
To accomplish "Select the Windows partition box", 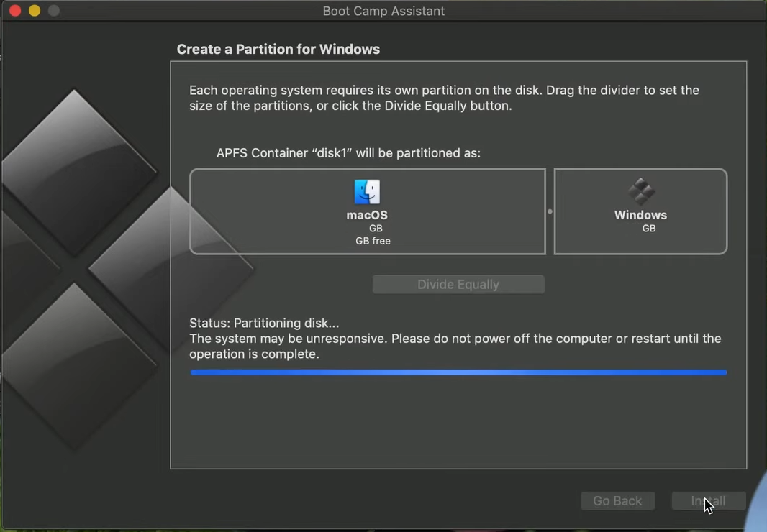I will point(641,212).
